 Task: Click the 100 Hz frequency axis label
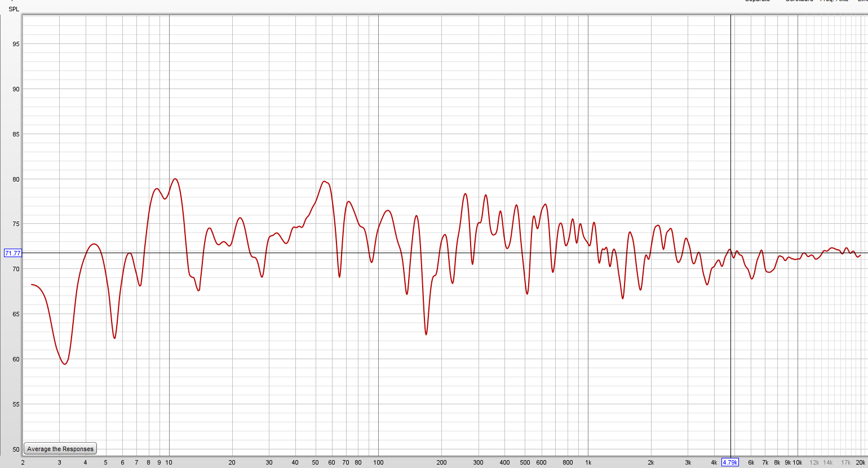coord(378,462)
